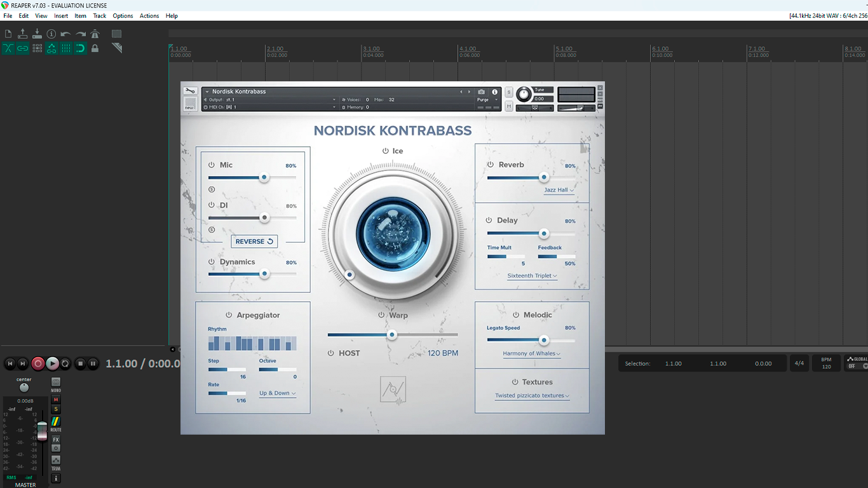The image size is (868, 488).
Task: Go to previous instrument preset arrow
Action: coord(462,92)
